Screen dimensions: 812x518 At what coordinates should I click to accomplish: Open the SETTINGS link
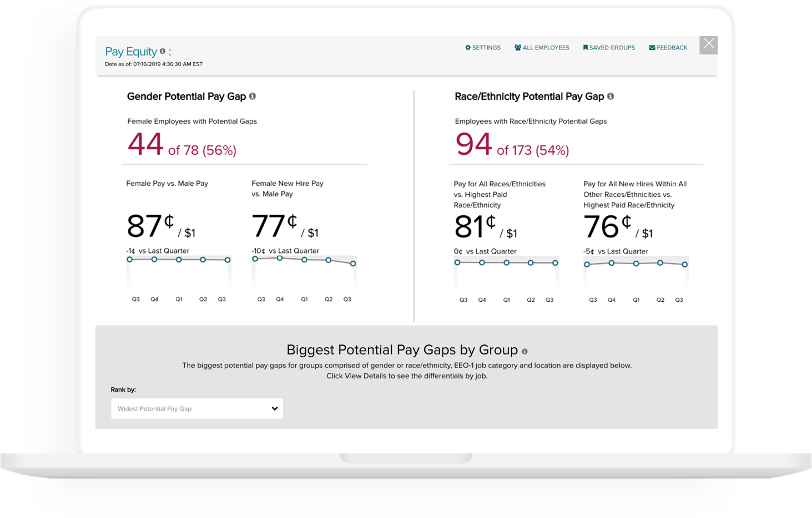pos(483,48)
